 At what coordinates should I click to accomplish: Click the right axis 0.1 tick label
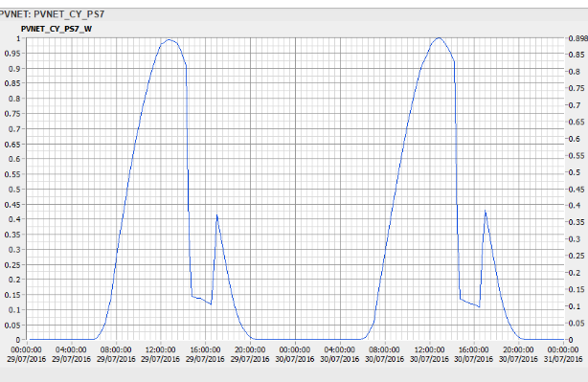[575, 306]
